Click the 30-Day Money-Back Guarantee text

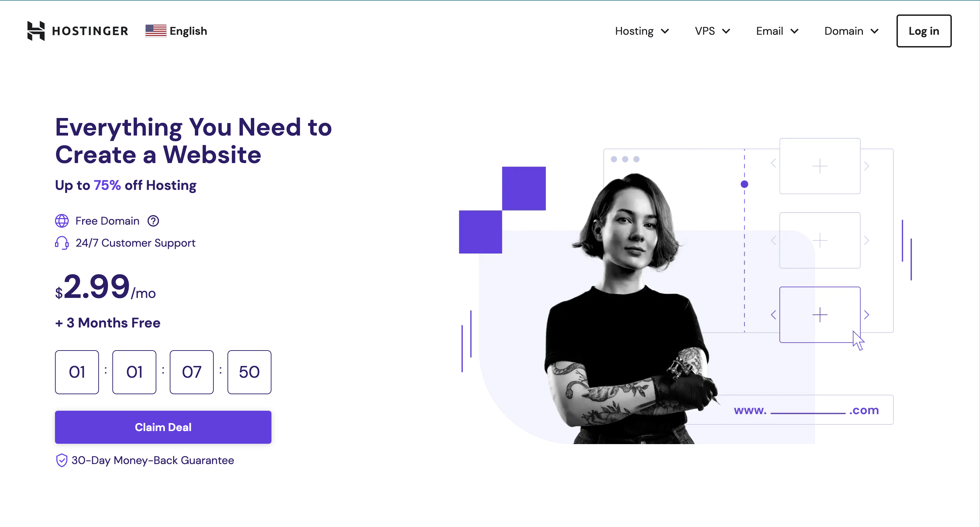click(x=153, y=460)
